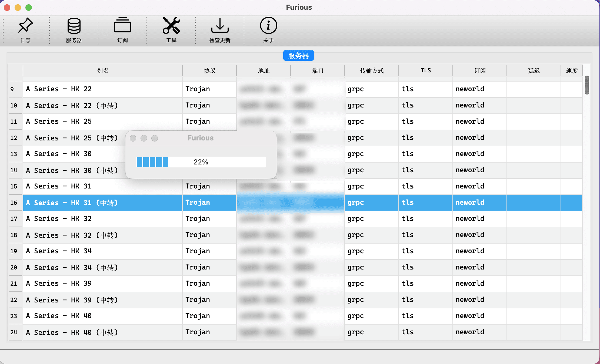Select row A Series - HK 40
600x364 pixels.
point(103,316)
